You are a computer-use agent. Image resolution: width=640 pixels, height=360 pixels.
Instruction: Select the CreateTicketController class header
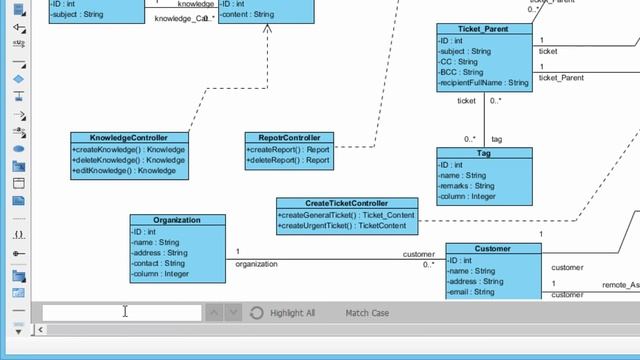347,203
